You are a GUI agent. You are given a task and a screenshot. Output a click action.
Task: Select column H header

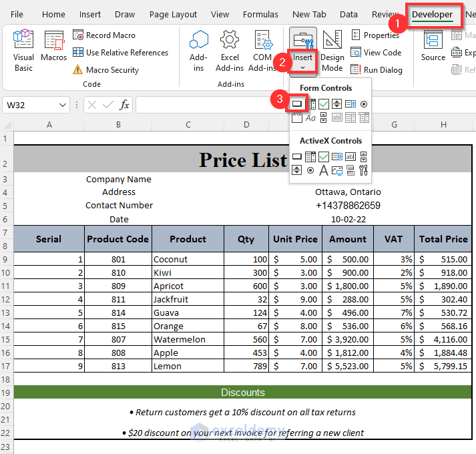tap(443, 124)
